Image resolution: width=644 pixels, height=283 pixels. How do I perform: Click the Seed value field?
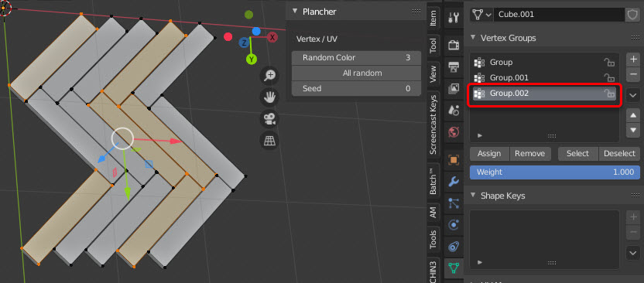tap(357, 89)
